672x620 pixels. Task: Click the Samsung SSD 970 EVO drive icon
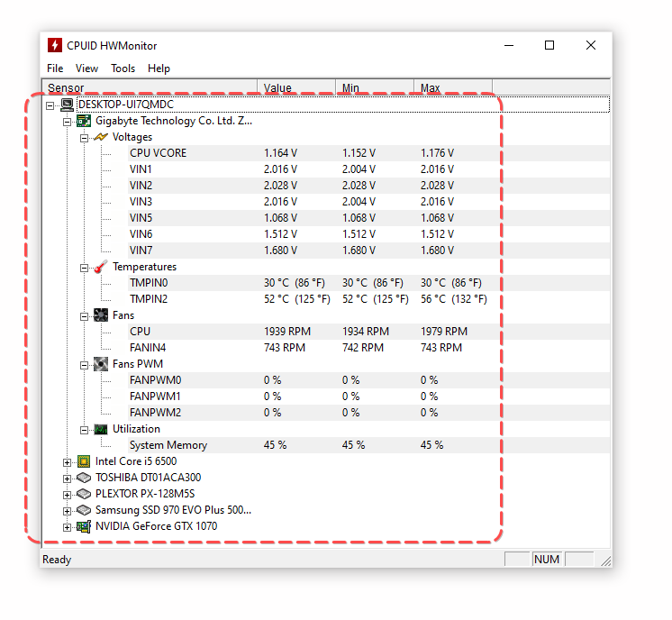84,510
